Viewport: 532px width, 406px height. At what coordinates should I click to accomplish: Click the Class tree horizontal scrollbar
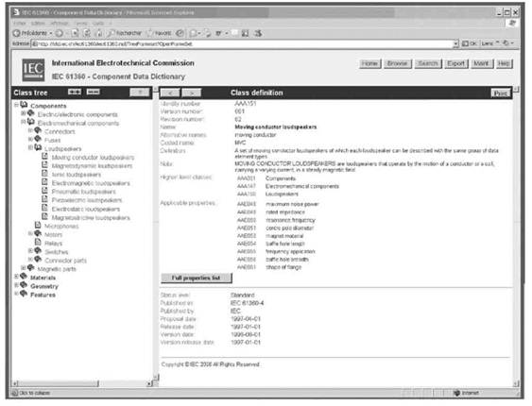(83, 383)
